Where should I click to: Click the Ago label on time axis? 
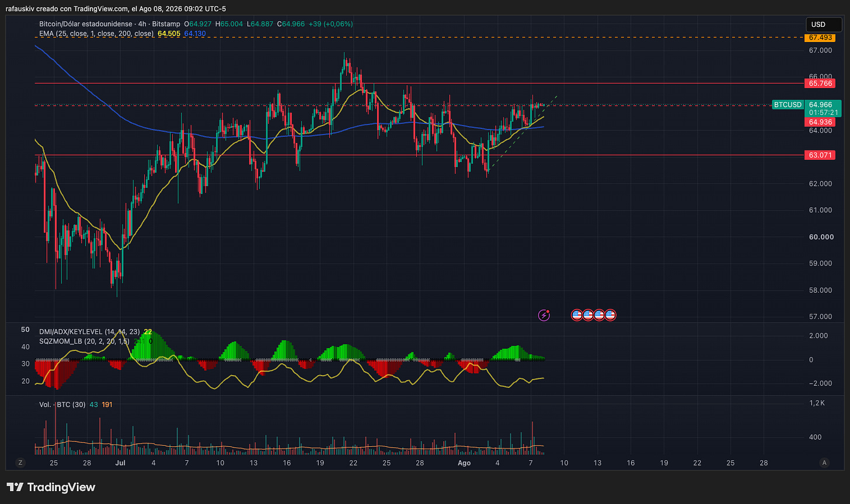coord(464,463)
